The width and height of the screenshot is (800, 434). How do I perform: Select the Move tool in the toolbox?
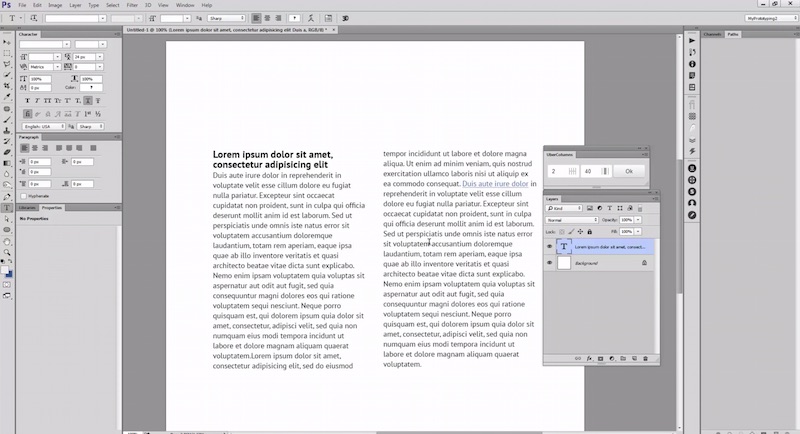(x=7, y=42)
